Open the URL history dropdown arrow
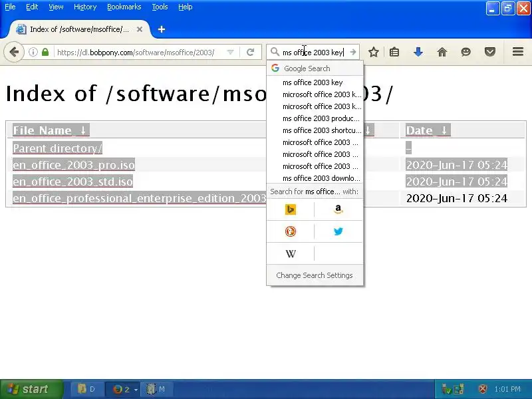 tap(230, 53)
